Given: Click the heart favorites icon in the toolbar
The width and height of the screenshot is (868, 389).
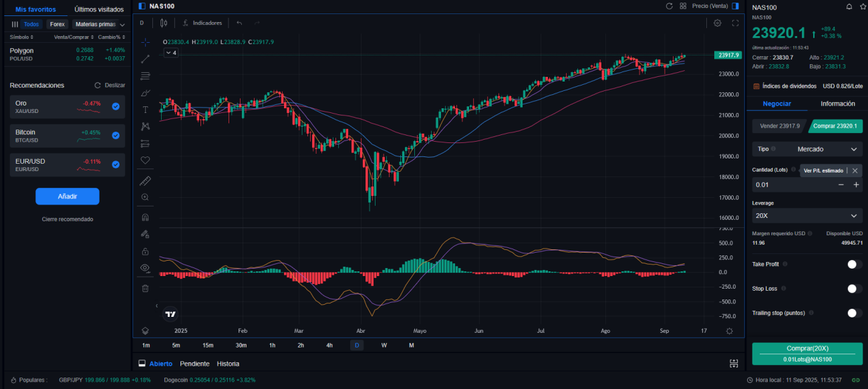Looking at the screenshot, I should pos(145,160).
